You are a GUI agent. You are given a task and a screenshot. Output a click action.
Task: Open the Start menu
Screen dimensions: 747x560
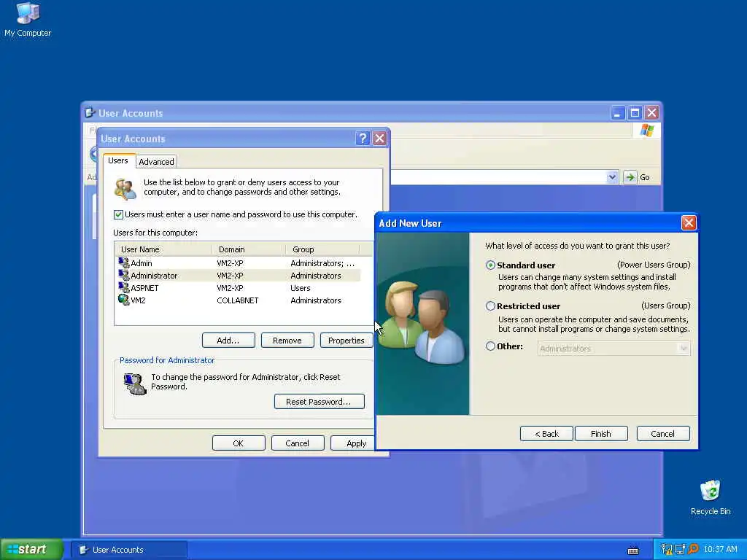point(31,550)
